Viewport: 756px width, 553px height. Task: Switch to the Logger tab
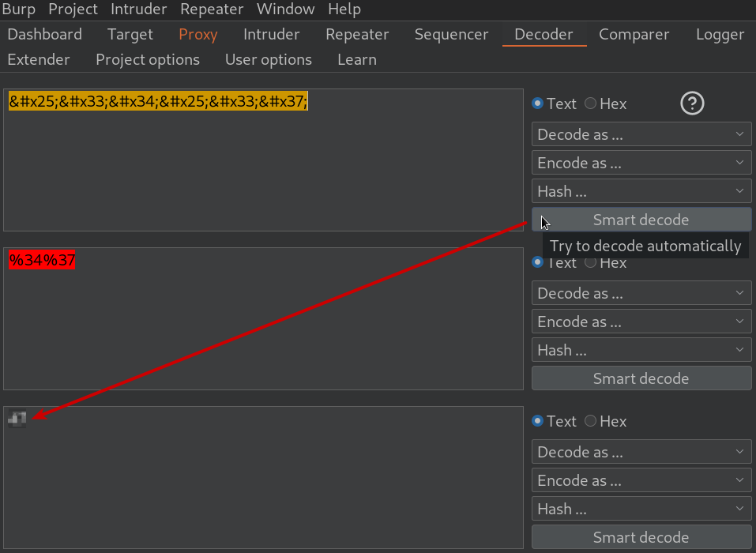720,34
